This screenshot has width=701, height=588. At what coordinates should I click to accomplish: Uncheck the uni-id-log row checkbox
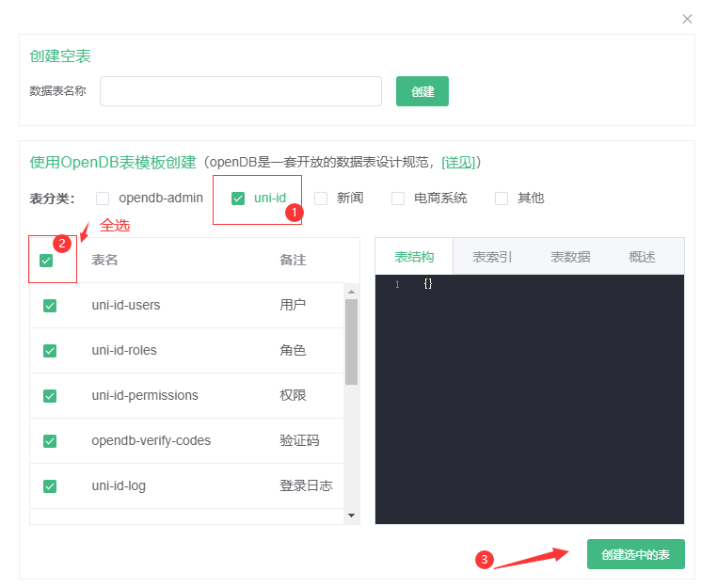point(50,486)
